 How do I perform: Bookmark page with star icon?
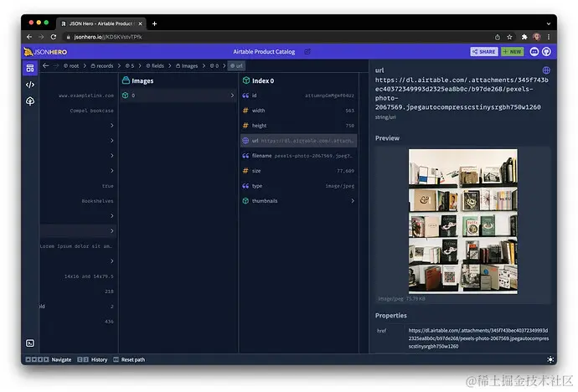coord(509,37)
